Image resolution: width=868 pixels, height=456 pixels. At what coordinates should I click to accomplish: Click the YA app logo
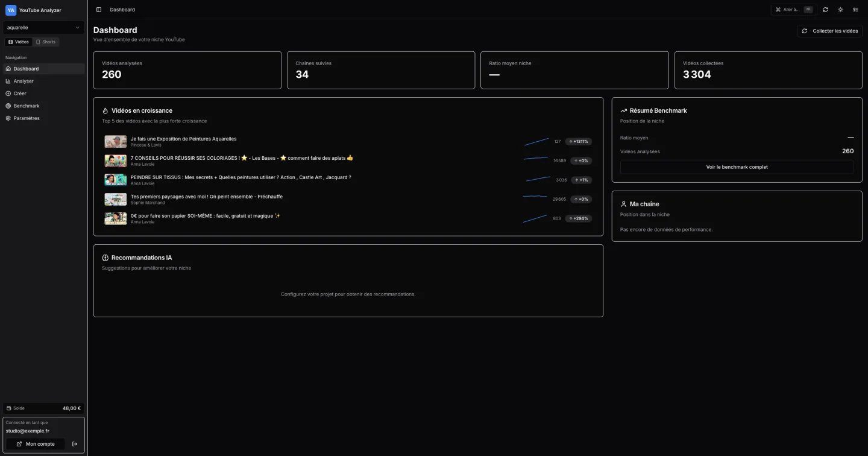11,10
